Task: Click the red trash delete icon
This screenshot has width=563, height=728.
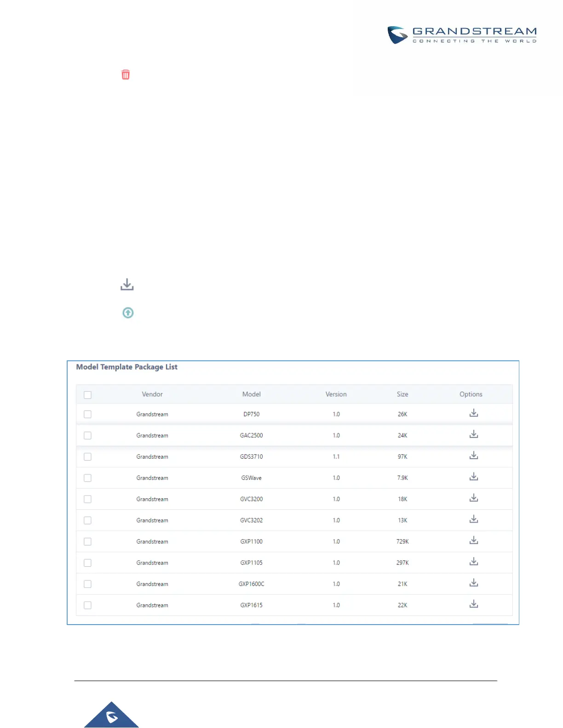Action: (126, 74)
